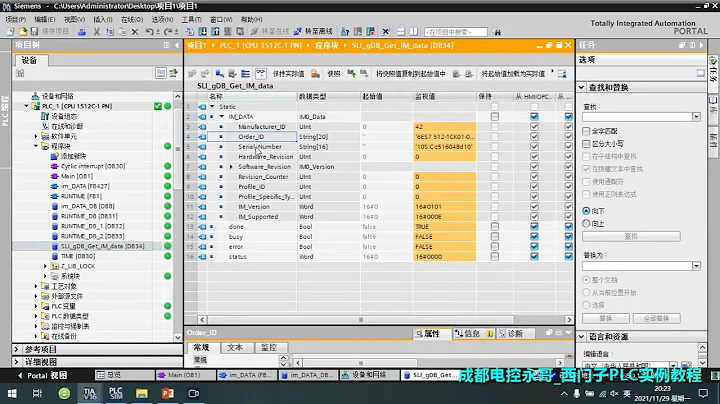This screenshot has height=404, width=720.
Task: Toggle retain checkbox for the IM_DATA row
Action: (495, 117)
